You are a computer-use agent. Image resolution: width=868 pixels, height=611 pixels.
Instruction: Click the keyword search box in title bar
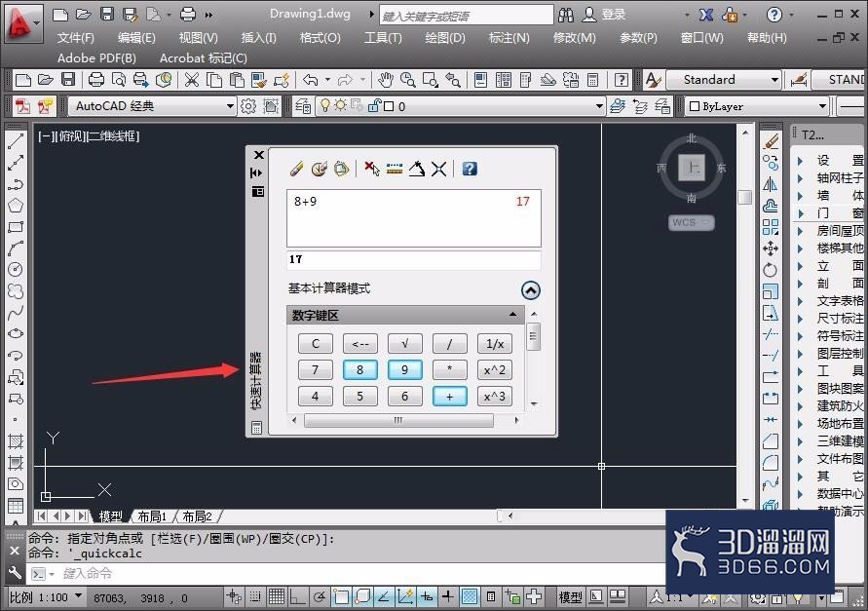pyautogui.click(x=466, y=16)
